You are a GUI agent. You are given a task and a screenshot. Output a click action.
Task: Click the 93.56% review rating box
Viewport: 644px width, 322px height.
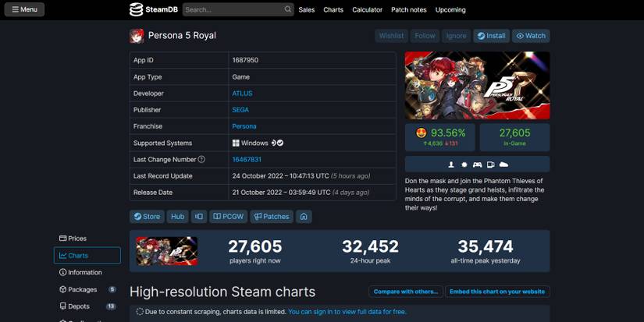(x=440, y=137)
